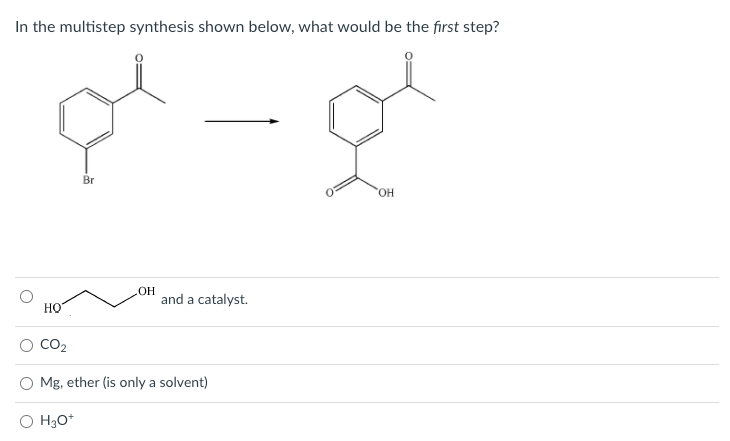Click the bromo-ketone starting material benzene ring

click(86, 118)
